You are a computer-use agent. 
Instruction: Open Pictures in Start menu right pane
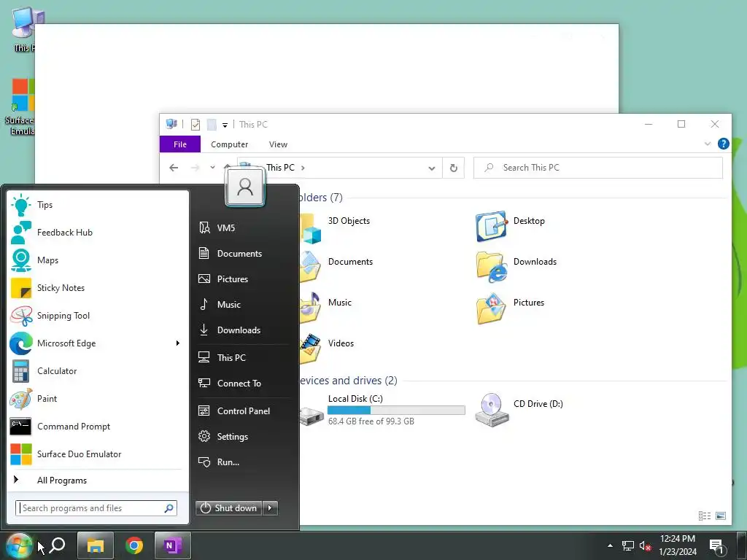pyautogui.click(x=243, y=279)
